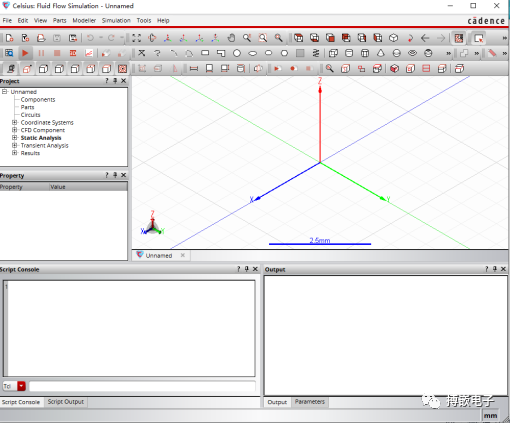Click the record macro button with the red dot

click(293, 69)
